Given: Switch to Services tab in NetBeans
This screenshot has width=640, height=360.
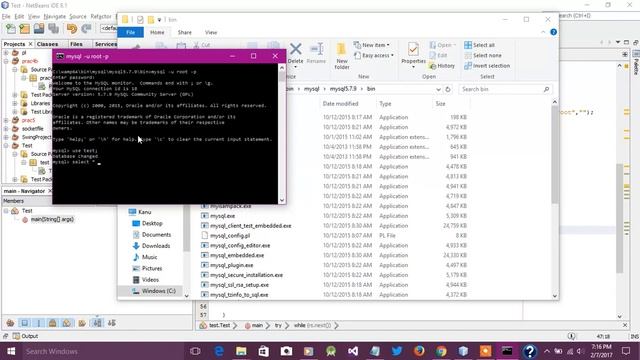Looking at the screenshot, I should (x=106, y=44).
